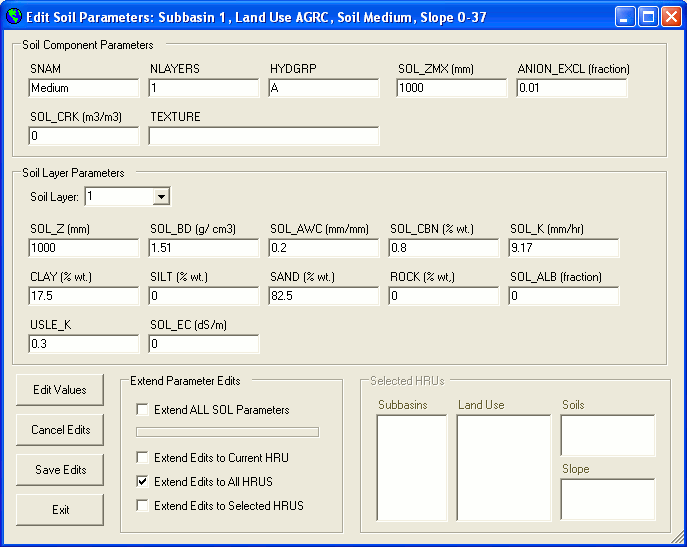687x547 pixels.
Task: Click the globe icon in title bar
Action: point(14,17)
